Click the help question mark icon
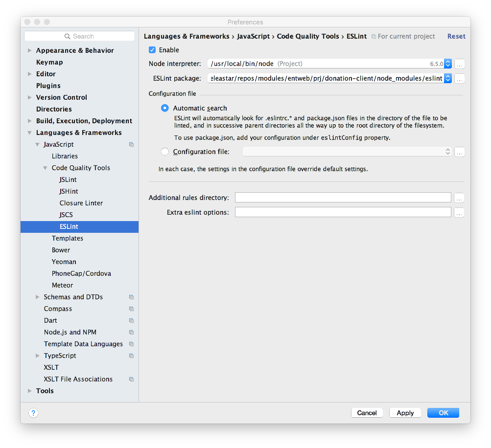The image size is (491, 448). coord(33,413)
